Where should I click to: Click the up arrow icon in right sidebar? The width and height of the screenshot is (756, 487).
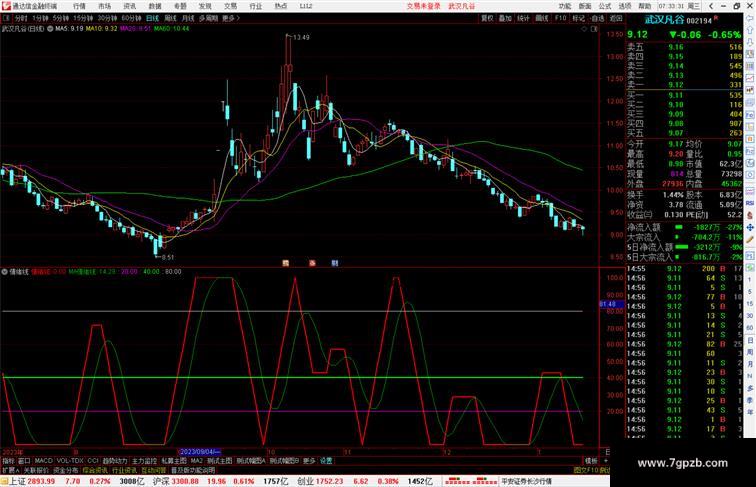pos(750,30)
